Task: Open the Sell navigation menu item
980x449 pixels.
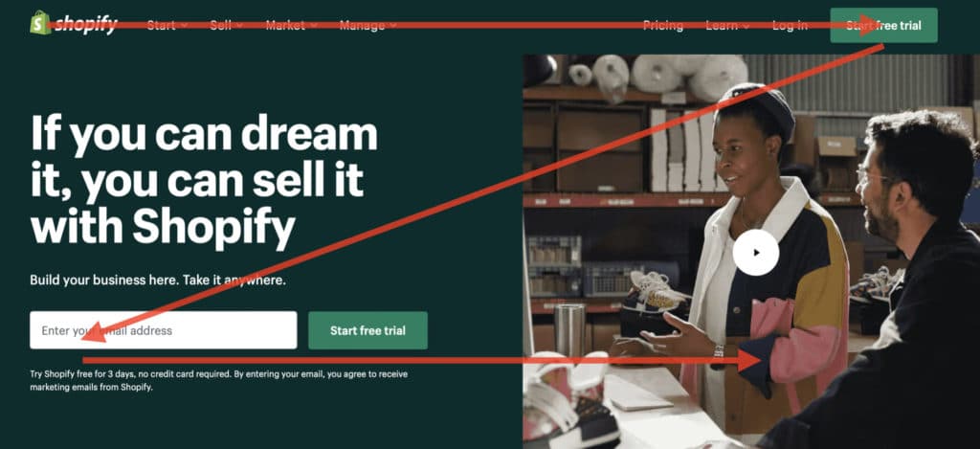Action: [x=221, y=25]
